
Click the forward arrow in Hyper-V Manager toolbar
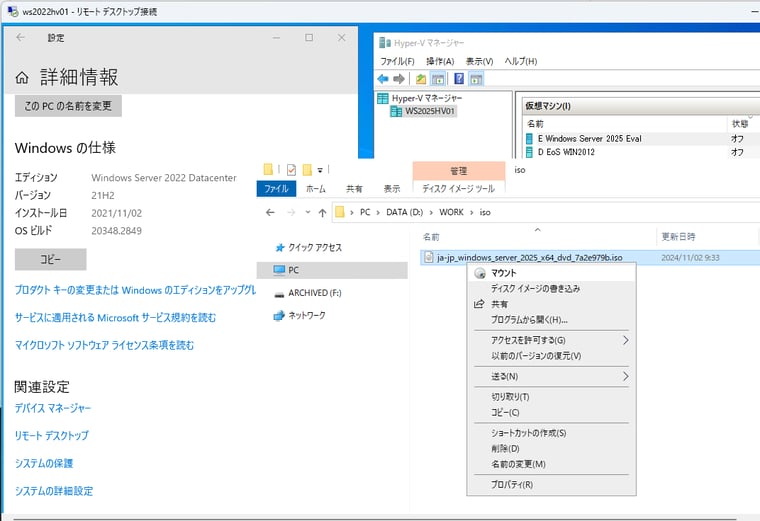399,79
